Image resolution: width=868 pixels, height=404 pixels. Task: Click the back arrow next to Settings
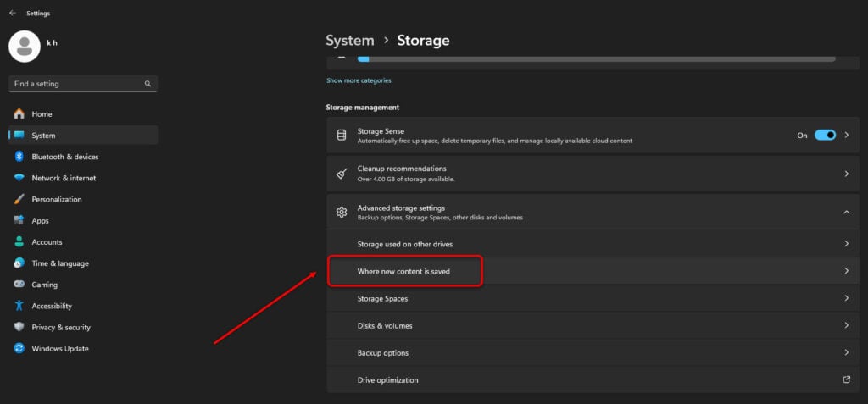(x=13, y=14)
